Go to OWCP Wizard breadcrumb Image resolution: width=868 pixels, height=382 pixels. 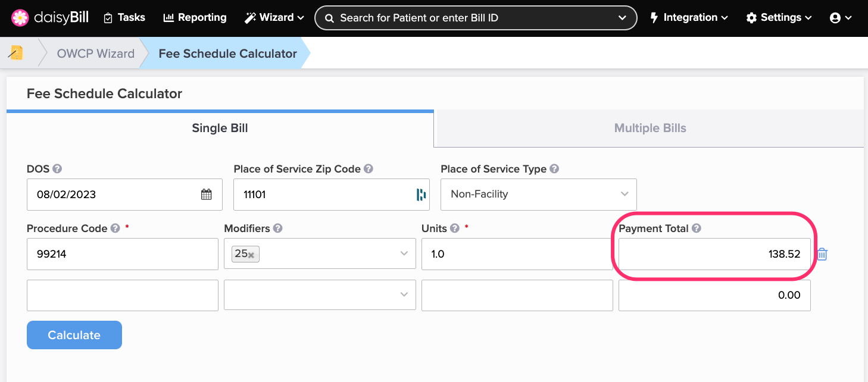(96, 54)
